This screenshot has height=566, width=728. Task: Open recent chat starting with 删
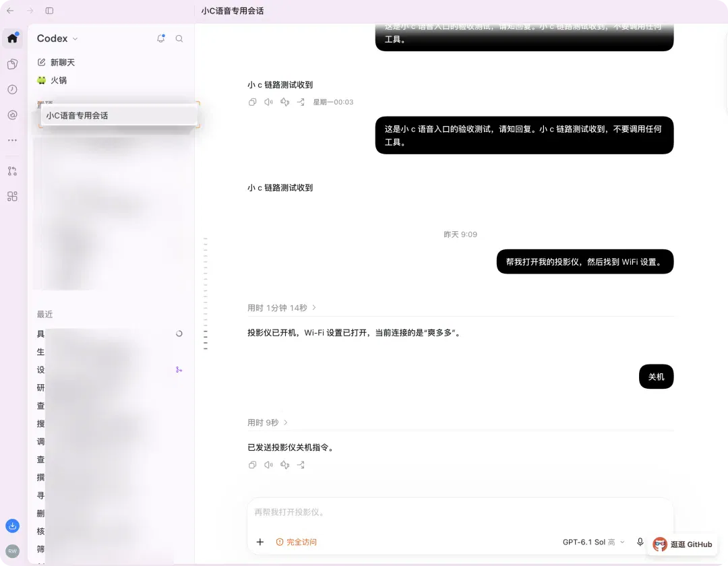click(109, 513)
